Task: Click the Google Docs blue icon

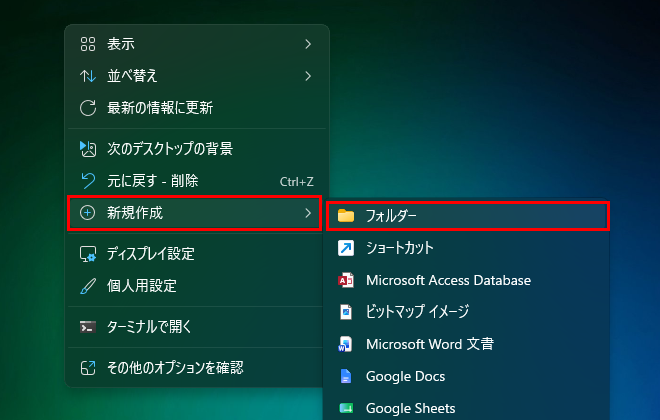Action: click(346, 376)
